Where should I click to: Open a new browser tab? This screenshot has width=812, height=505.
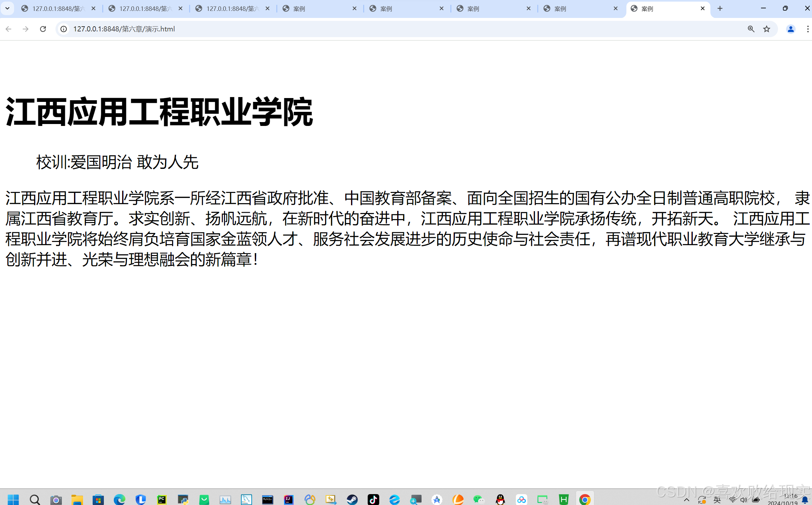click(x=720, y=9)
